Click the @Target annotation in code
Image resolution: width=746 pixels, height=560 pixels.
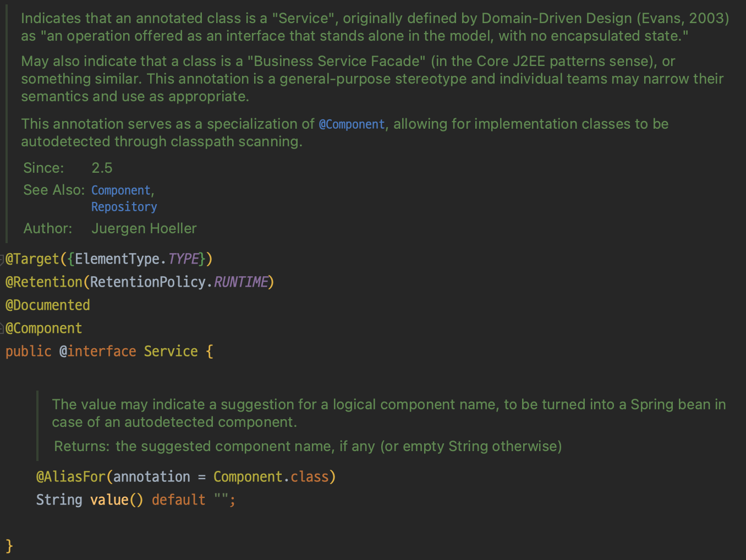click(x=32, y=259)
